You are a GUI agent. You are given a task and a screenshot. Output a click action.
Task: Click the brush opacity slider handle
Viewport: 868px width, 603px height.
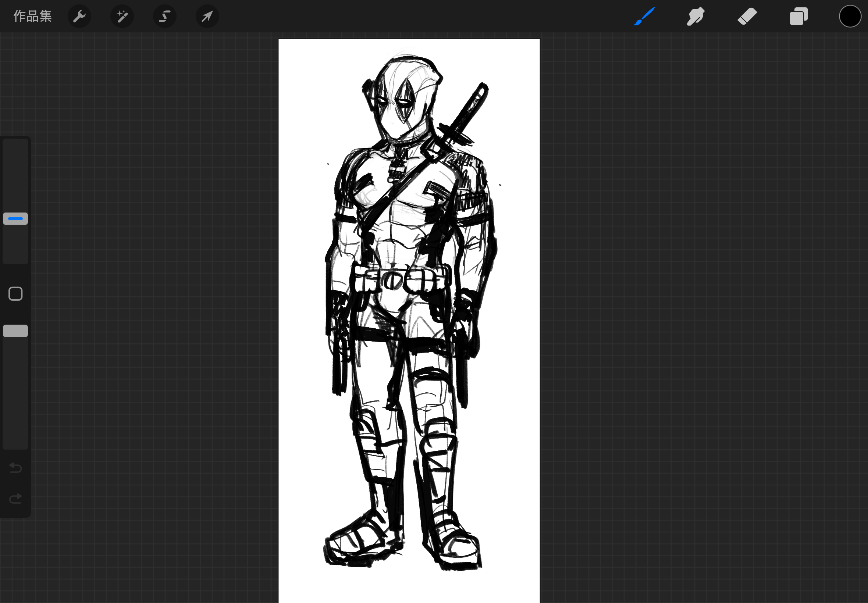coord(15,331)
